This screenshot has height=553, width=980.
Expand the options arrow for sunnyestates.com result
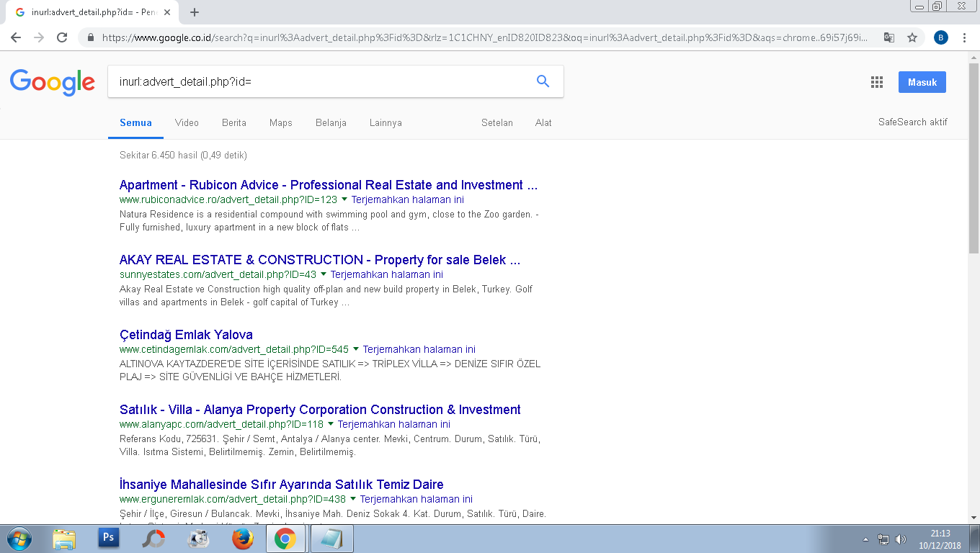(x=324, y=274)
